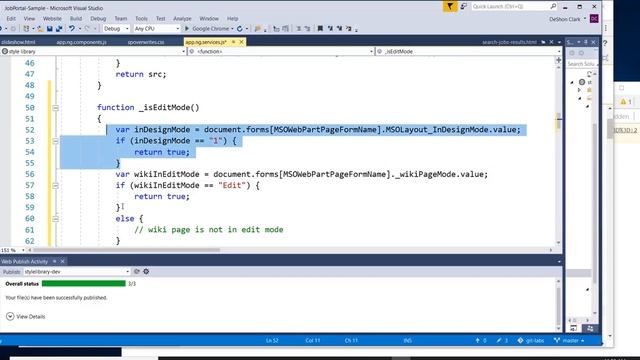Click the Save All icon

tap(59, 29)
